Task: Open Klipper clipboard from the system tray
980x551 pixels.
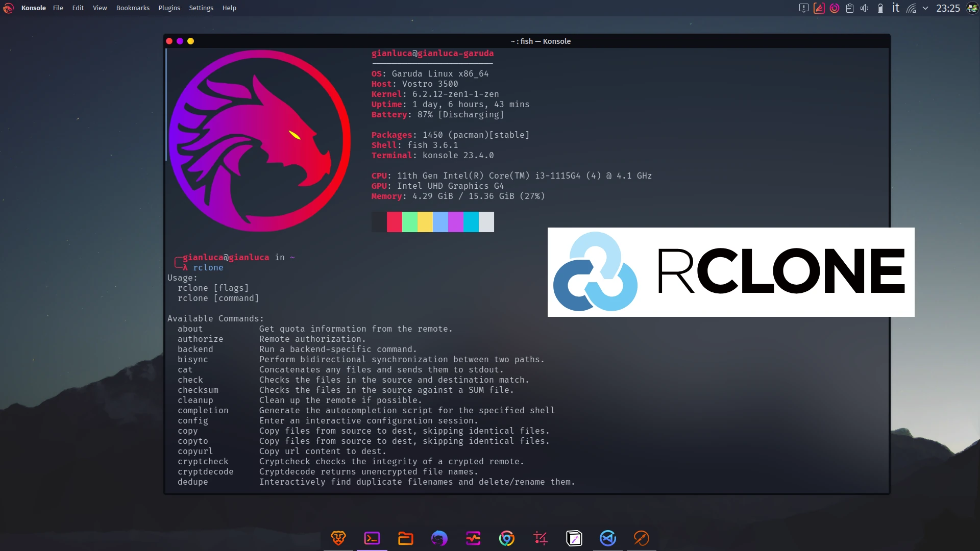Action: point(849,8)
